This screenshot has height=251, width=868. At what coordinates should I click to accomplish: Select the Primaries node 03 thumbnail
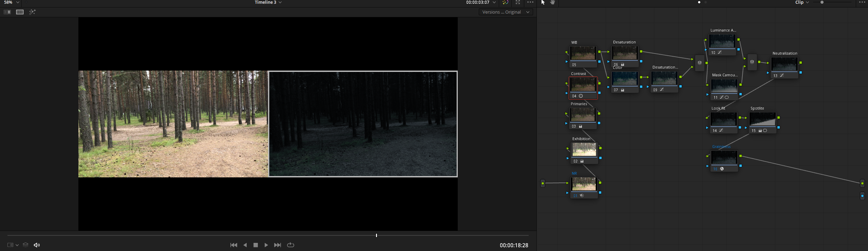click(x=583, y=115)
